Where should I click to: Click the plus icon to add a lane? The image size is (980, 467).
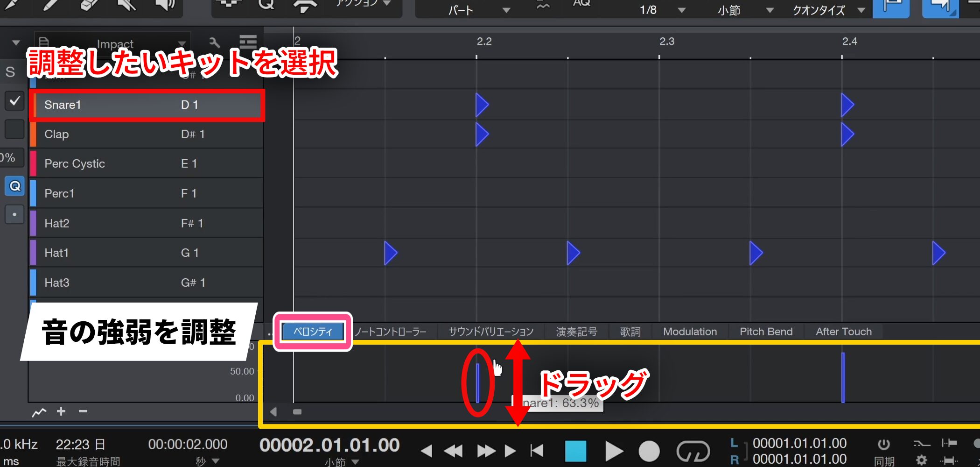[x=61, y=411]
